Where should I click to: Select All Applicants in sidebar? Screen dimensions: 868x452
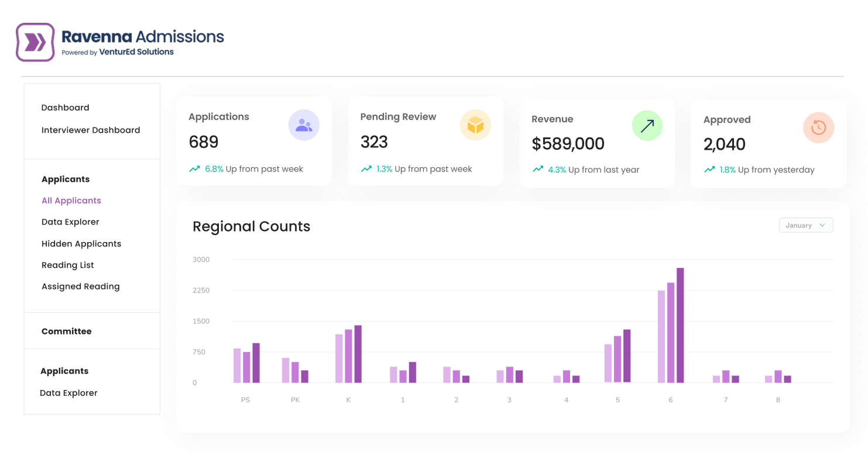pyautogui.click(x=71, y=201)
